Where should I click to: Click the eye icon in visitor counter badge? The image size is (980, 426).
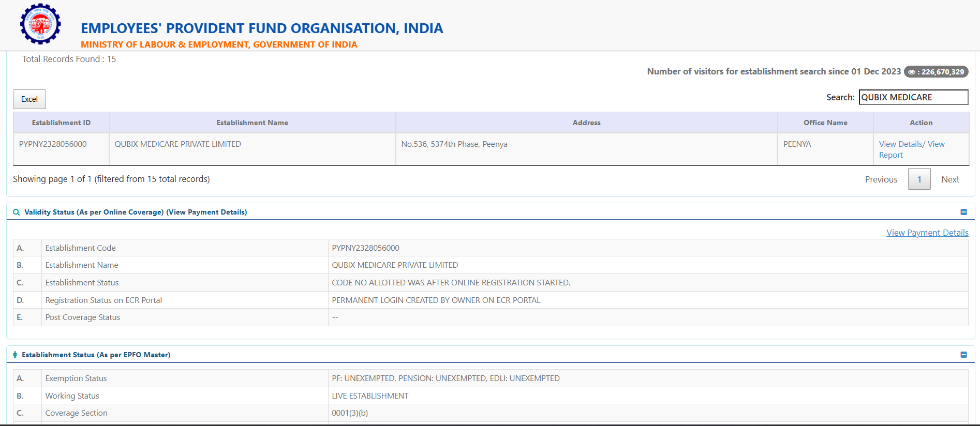pyautogui.click(x=912, y=72)
